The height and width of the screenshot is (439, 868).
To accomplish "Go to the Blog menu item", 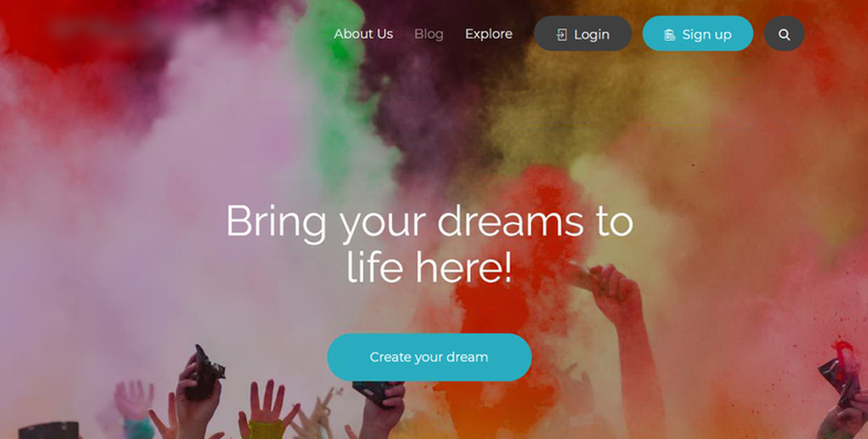I will [x=429, y=34].
